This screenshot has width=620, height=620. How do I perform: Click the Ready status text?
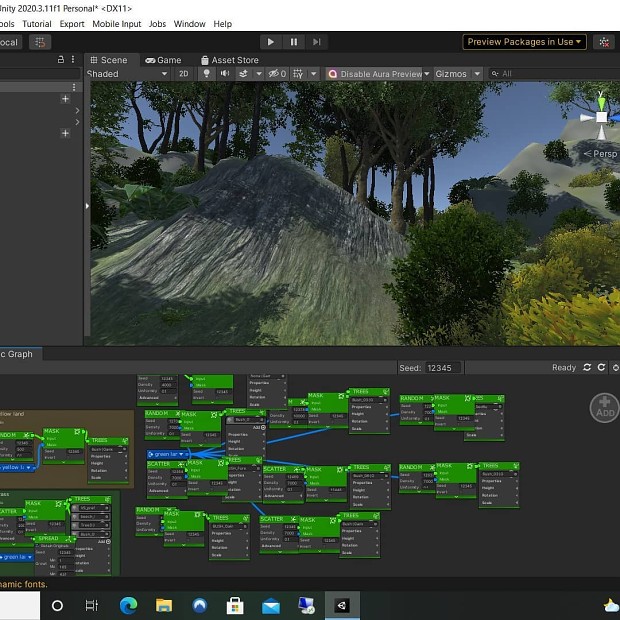(564, 368)
